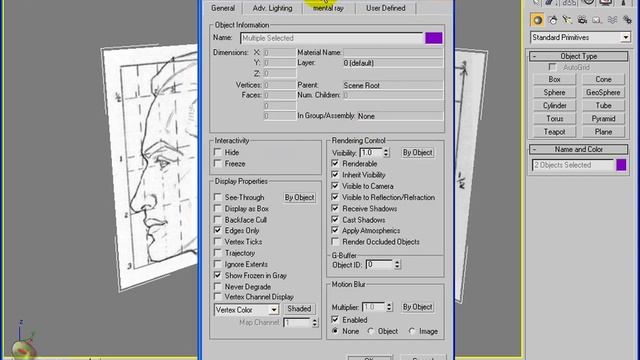Uncheck Cast Shadows

pyautogui.click(x=335, y=220)
